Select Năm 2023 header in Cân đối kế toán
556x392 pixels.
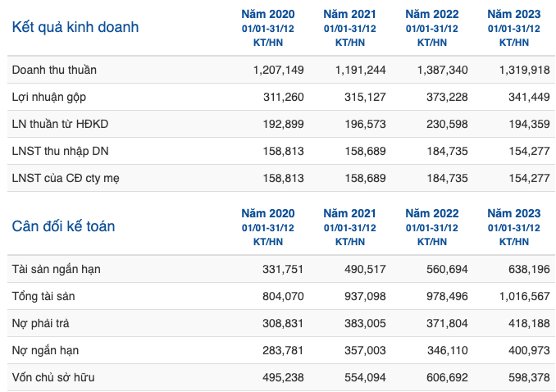514,213
